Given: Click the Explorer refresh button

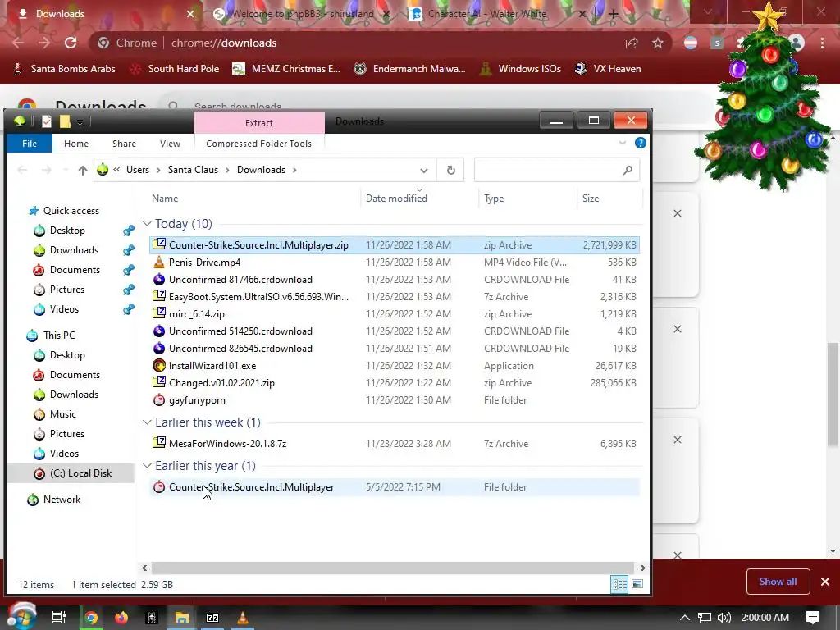Looking at the screenshot, I should pyautogui.click(x=450, y=170).
